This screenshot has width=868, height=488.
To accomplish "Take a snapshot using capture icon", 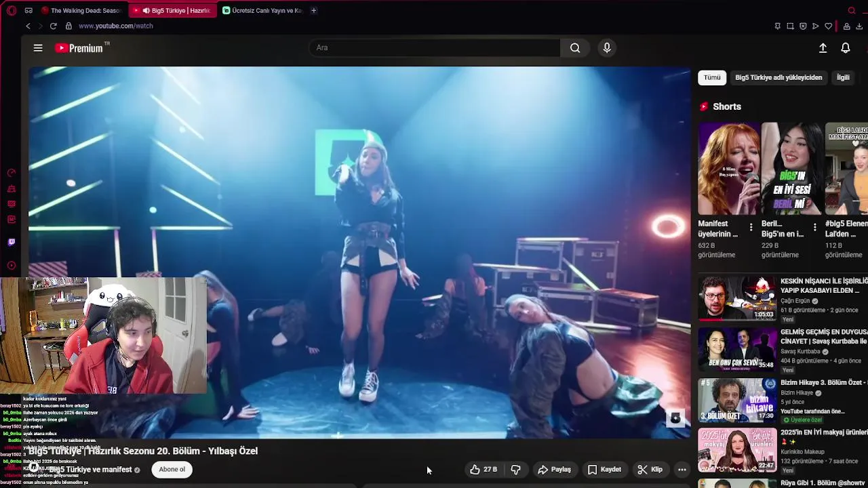I will point(790,26).
